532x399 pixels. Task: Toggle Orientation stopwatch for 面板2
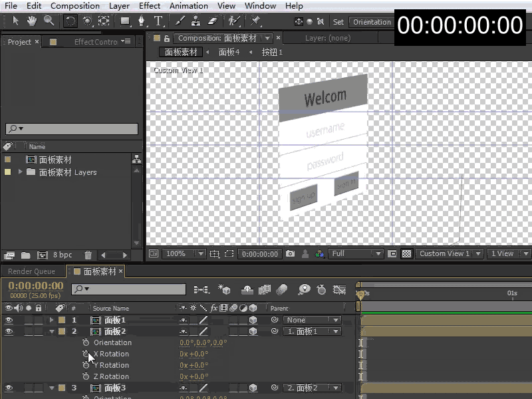[x=86, y=342]
